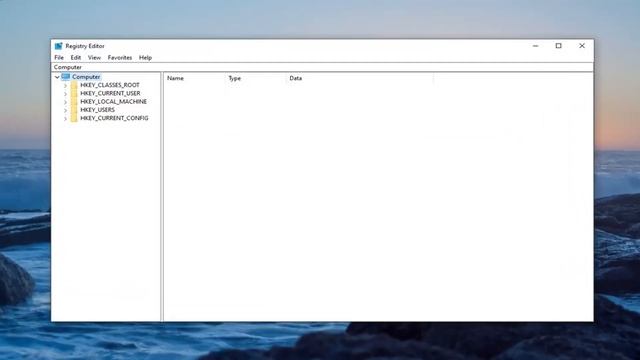Expand the HKEY_CLASSES_ROOT key
This screenshot has width=640, height=360.
coord(65,85)
